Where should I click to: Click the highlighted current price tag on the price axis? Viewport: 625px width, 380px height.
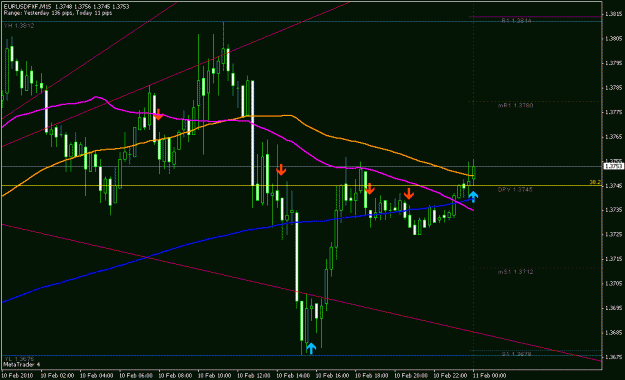[614, 166]
